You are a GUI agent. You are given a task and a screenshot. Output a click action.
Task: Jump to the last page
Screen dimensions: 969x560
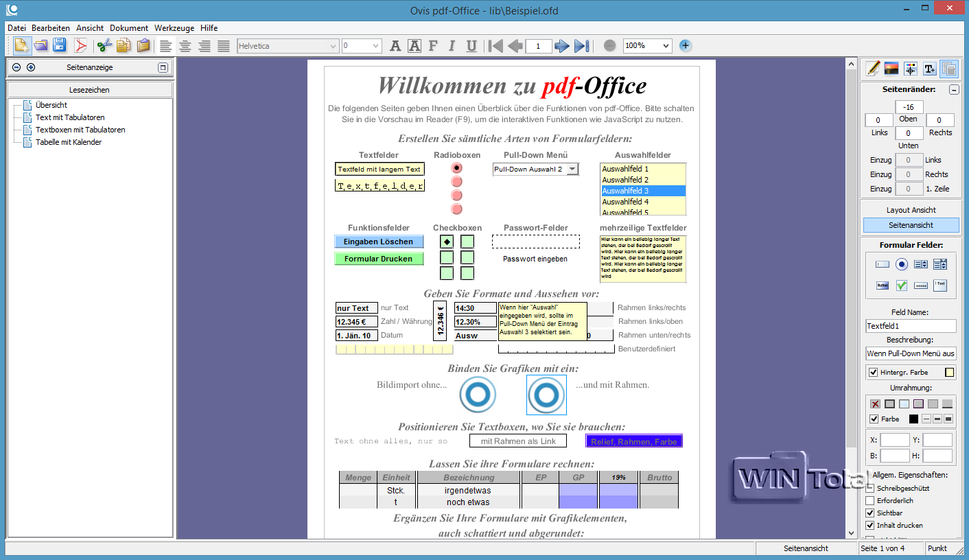[582, 46]
